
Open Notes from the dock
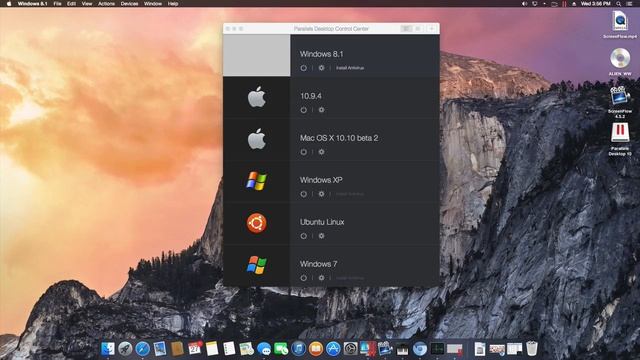pos(212,349)
